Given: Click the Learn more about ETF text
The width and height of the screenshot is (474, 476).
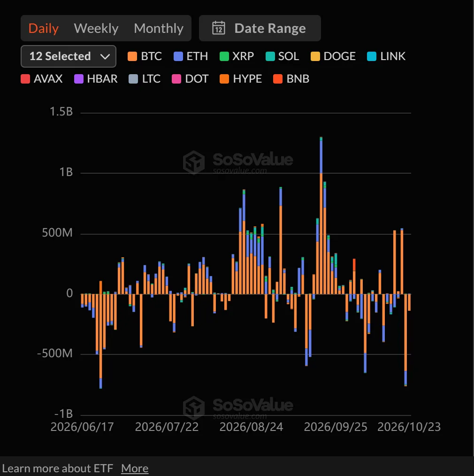Looking at the screenshot, I should pos(58,468).
